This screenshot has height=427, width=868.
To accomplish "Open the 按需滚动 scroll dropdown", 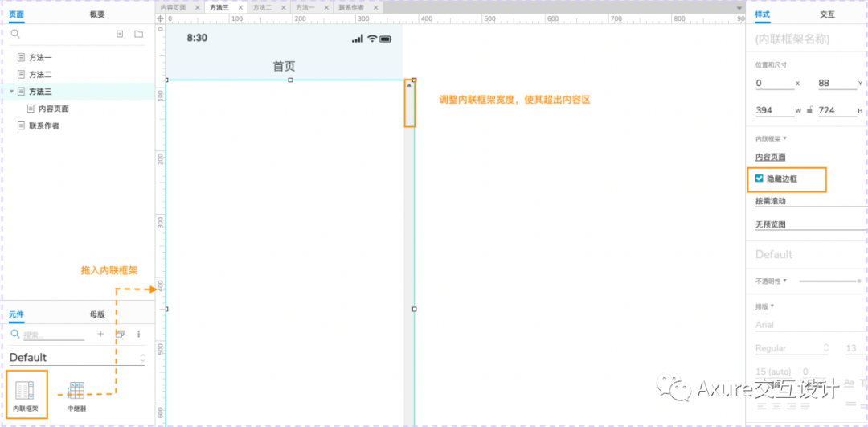I will (x=811, y=201).
